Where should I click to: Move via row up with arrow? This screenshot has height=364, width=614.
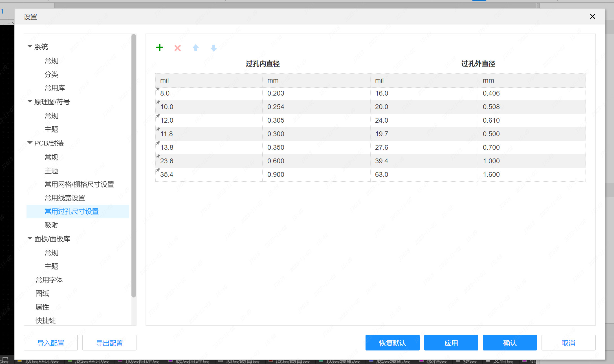(196, 48)
